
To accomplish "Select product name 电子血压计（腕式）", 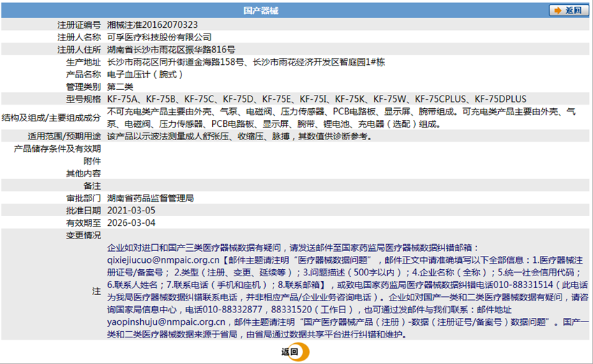I will (145, 75).
